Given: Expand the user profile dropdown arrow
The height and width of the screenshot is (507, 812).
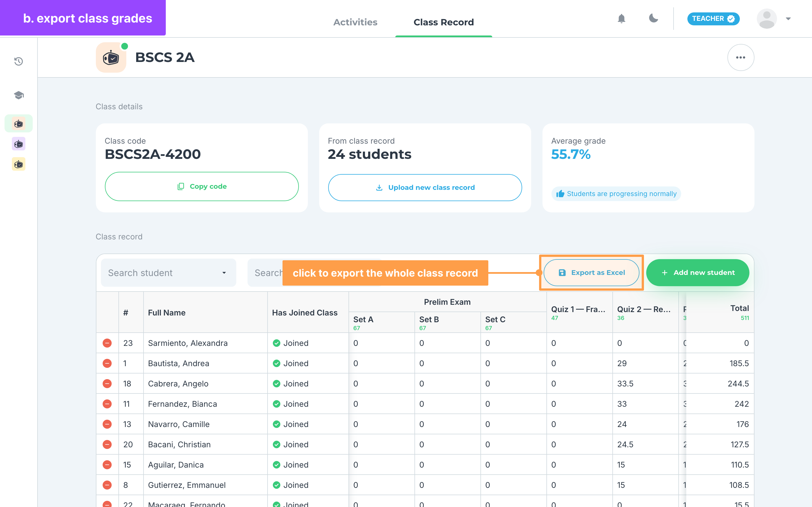Looking at the screenshot, I should tap(788, 19).
